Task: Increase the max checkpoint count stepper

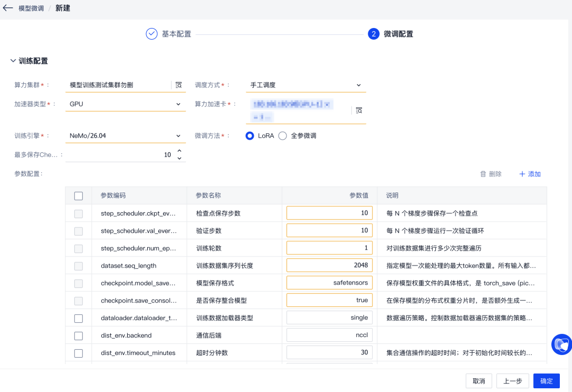Action: click(x=180, y=151)
